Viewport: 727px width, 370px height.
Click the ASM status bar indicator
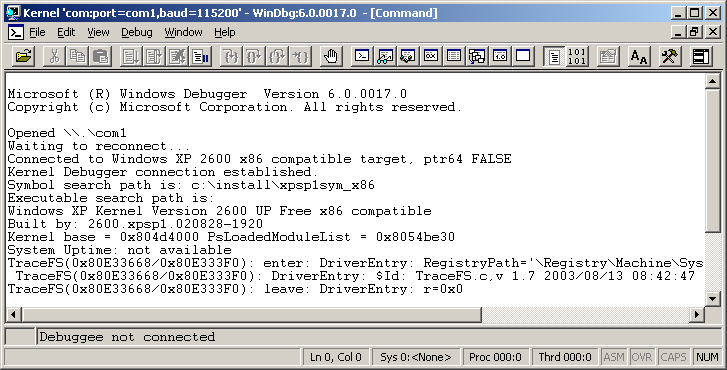click(614, 357)
